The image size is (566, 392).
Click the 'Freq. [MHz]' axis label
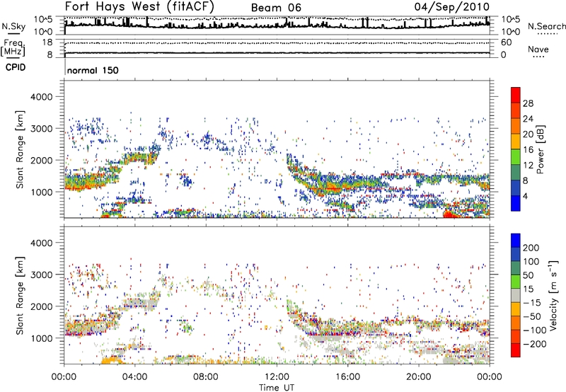[13, 47]
